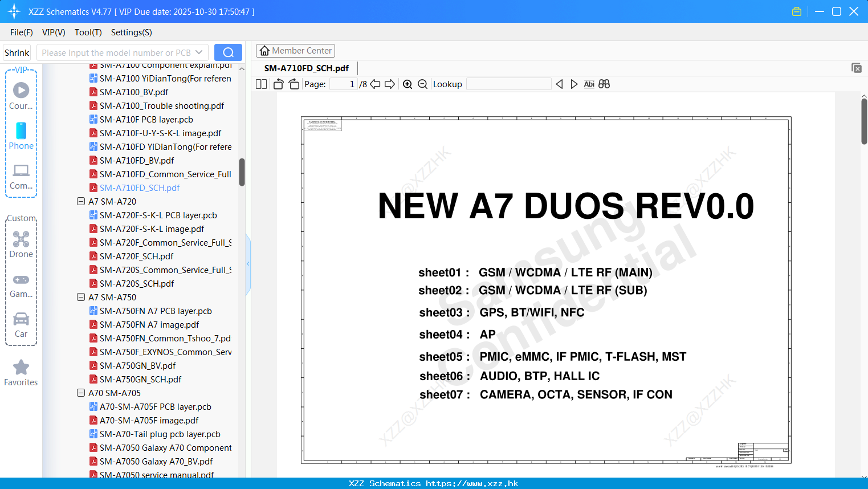The width and height of the screenshot is (868, 489).
Task: Select Drone category in sidebar
Action: 21,244
